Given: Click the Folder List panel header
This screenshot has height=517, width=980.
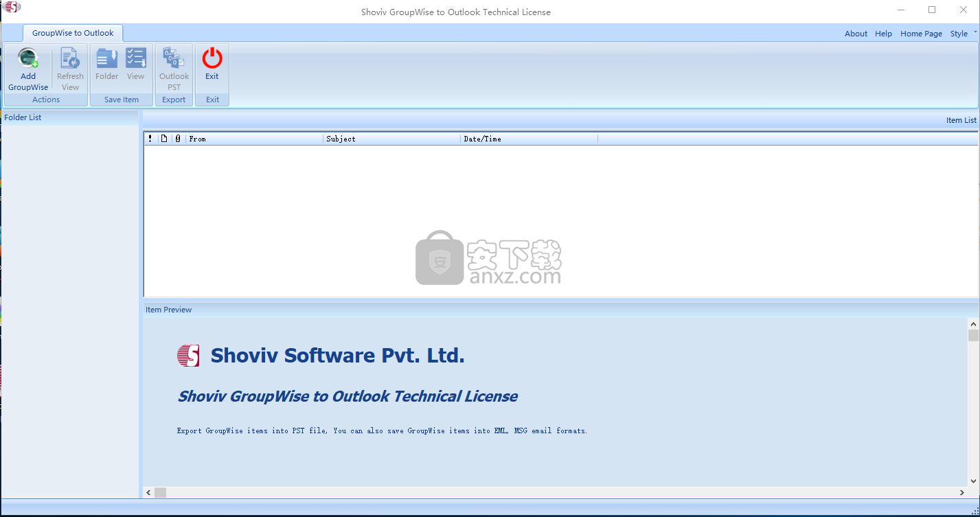Looking at the screenshot, I should tap(69, 117).
